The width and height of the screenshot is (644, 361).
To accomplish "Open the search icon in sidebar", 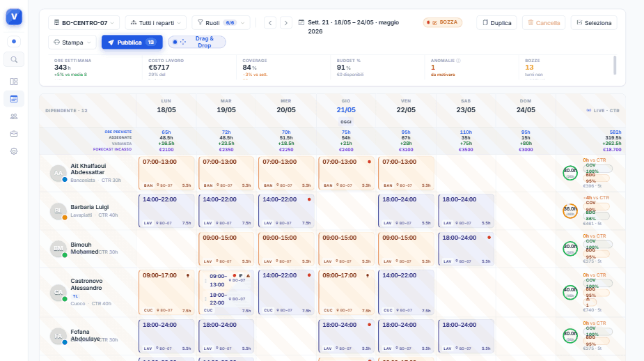I will (14, 60).
